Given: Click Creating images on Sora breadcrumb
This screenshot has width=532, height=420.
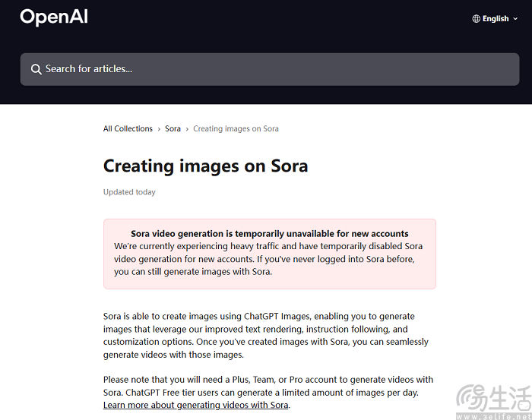Looking at the screenshot, I should click(236, 129).
